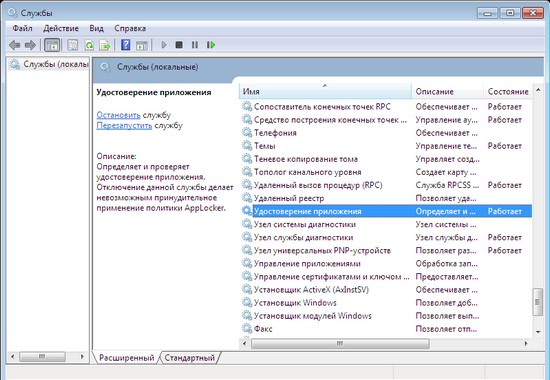The width and height of the screenshot is (550, 380).
Task: Click the services list up scroll arrow
Action: pos(538,90)
